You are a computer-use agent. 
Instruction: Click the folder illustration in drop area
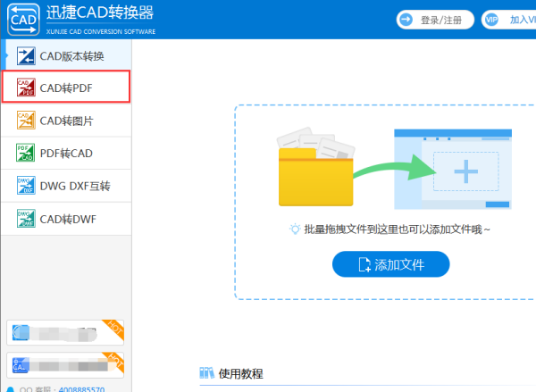coord(316,167)
